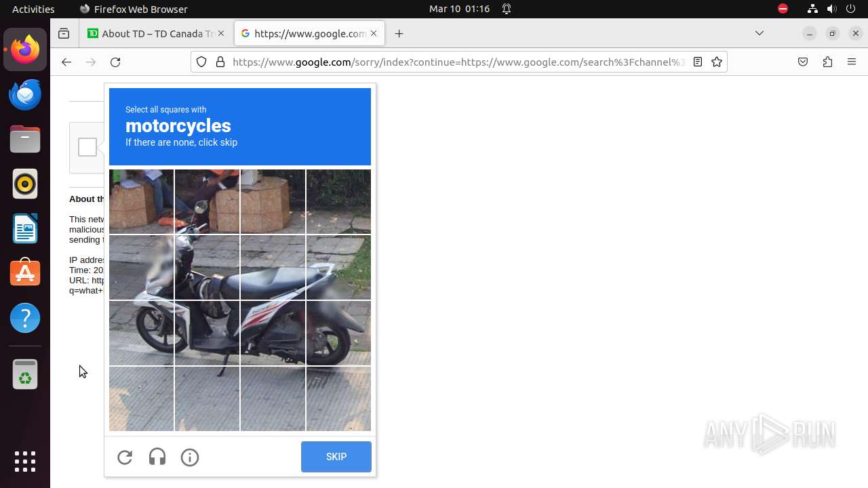The width and height of the screenshot is (868, 488).
Task: Open a new browser tab
Action: [399, 33]
